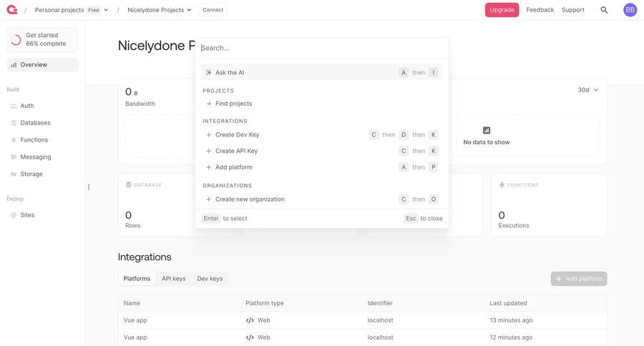Click the Get started progress circle
Screen dimensions: 644x346
pos(16,40)
